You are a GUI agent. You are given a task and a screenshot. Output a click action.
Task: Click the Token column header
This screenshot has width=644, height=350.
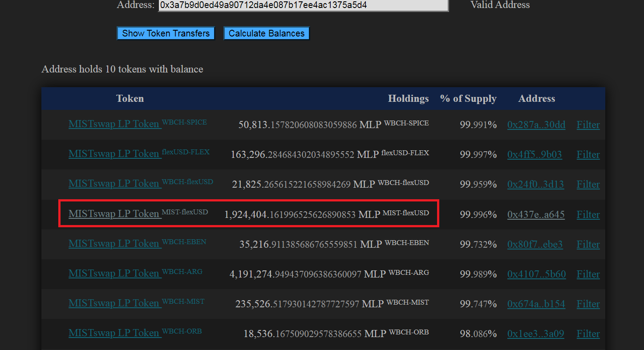pyautogui.click(x=130, y=98)
